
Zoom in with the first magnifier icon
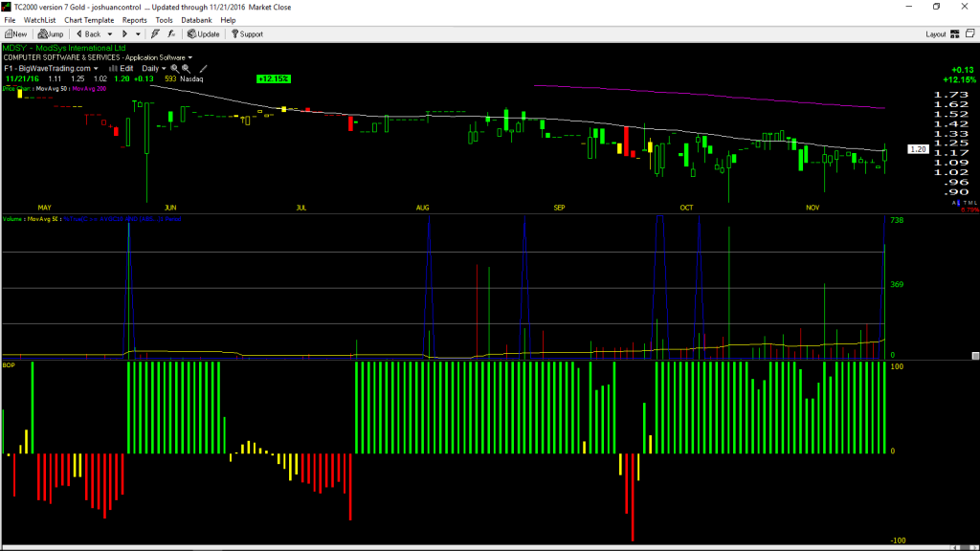(x=175, y=69)
